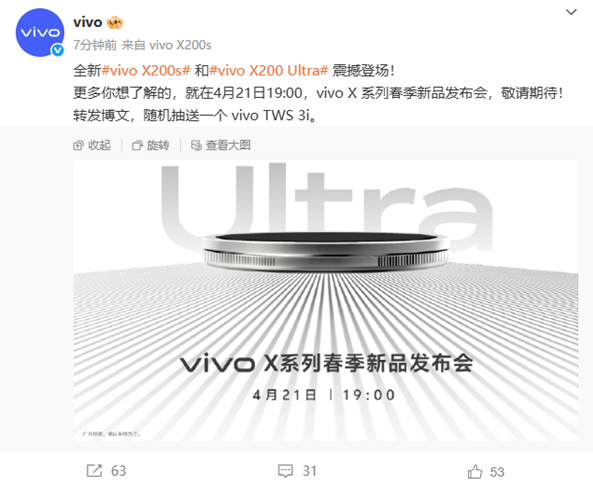The image size is (593, 483).
Task: Click the Ultra launch event poster image
Action: [x=326, y=300]
